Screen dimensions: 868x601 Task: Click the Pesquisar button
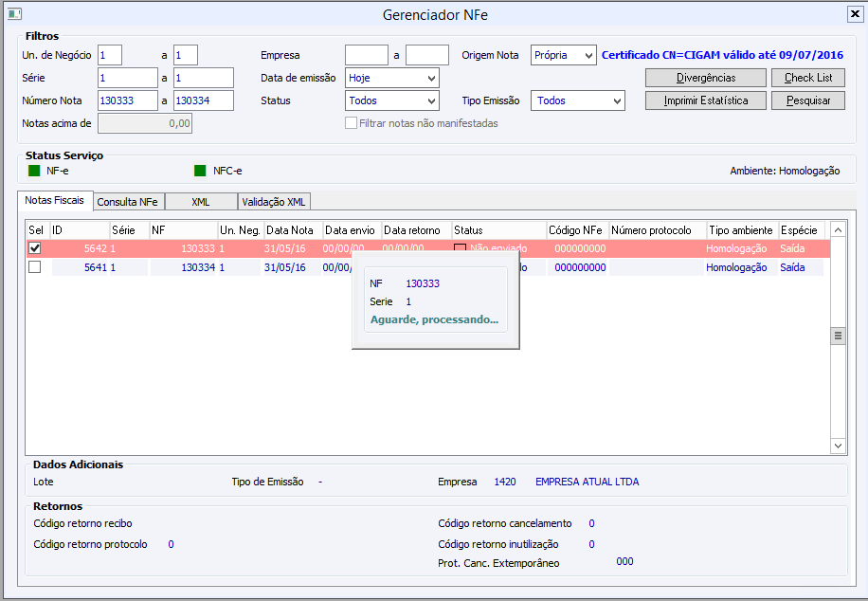[808, 100]
